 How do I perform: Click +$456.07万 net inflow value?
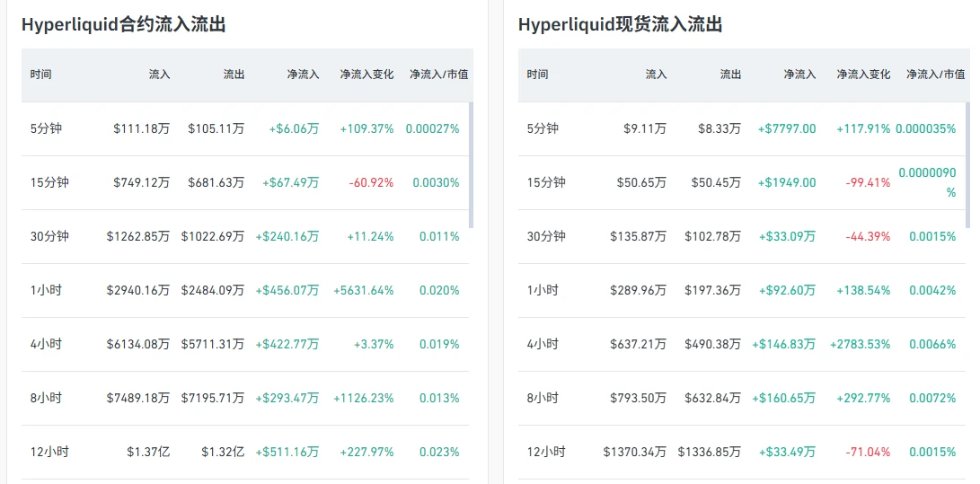pyautogui.click(x=287, y=290)
